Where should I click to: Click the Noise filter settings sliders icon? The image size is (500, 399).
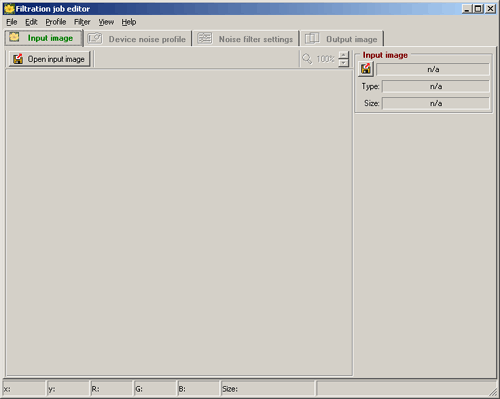pos(204,38)
